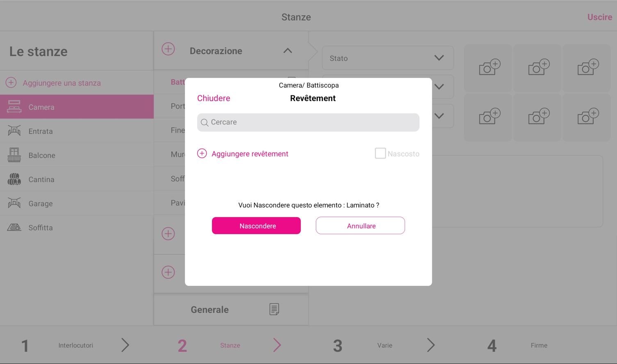Click the search magnifier icon in Cercare field
Screen dimensions: 617x364
point(205,122)
